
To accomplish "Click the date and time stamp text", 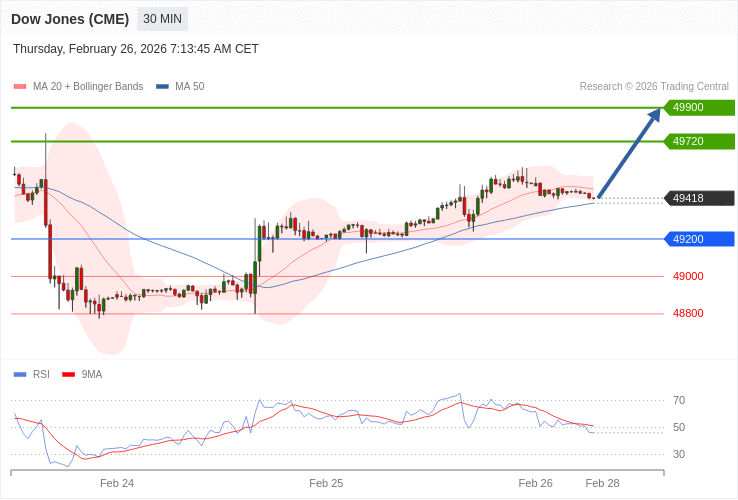I will (136, 49).
